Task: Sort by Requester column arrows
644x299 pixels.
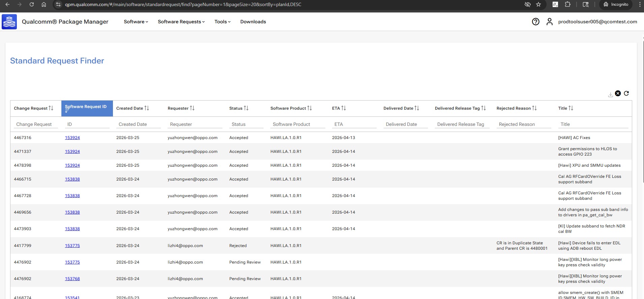Action: [x=192, y=108]
